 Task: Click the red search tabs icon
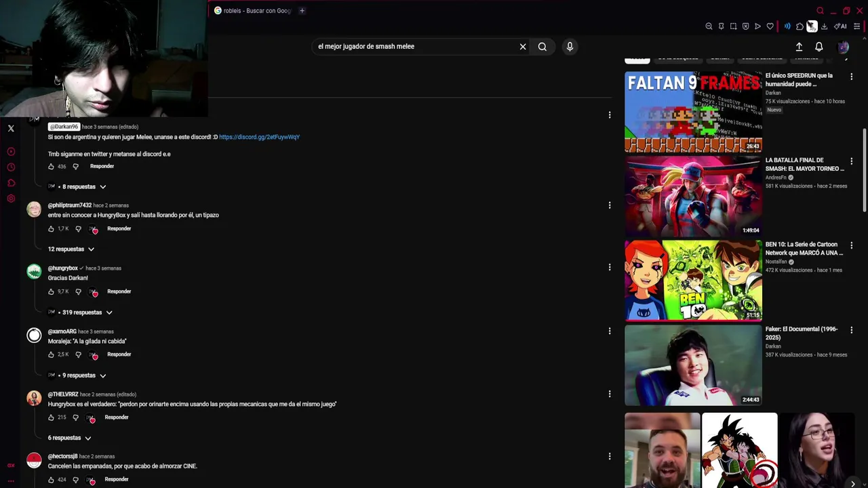point(820,11)
